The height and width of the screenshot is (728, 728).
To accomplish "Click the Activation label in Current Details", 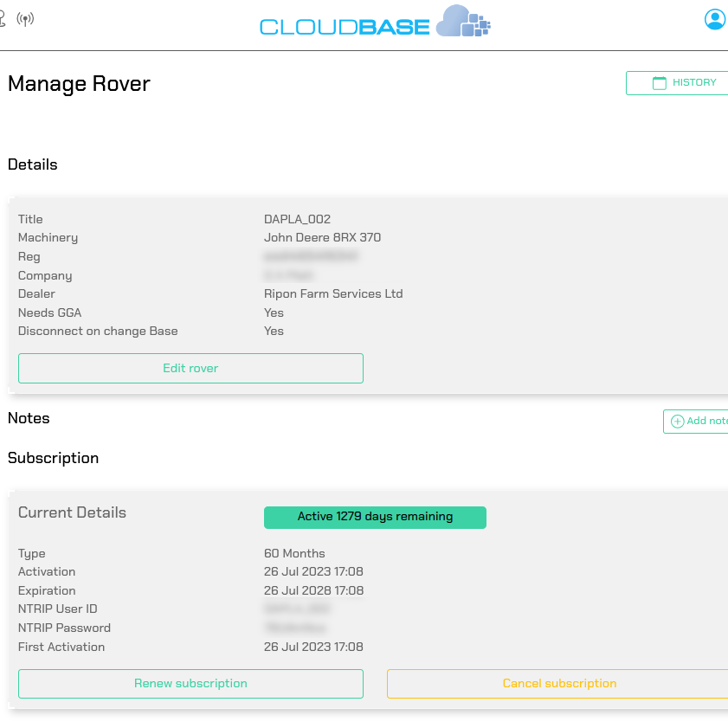I will [47, 571].
